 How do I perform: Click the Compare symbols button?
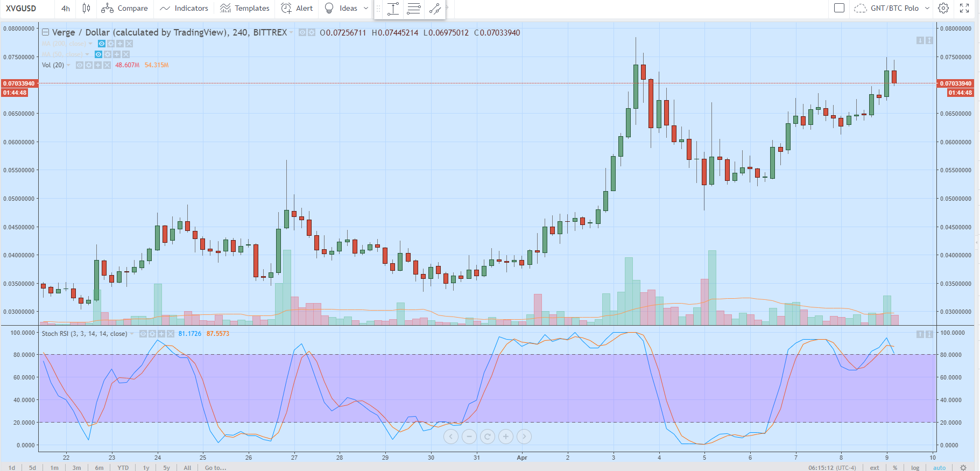click(124, 8)
